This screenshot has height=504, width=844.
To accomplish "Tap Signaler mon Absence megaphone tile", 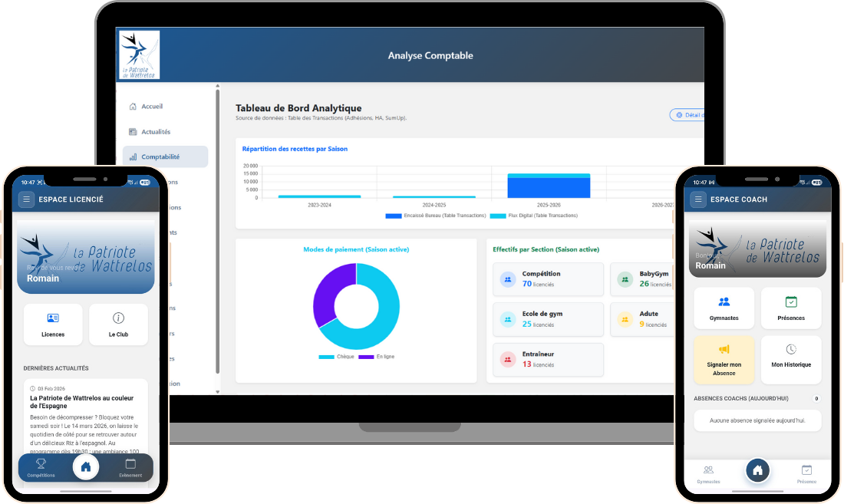I will pyautogui.click(x=724, y=359).
